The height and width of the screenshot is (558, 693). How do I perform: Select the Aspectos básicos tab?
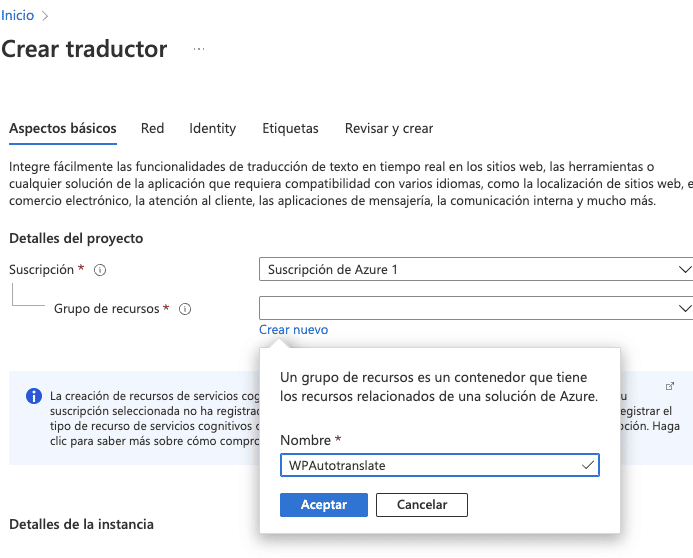coord(63,129)
